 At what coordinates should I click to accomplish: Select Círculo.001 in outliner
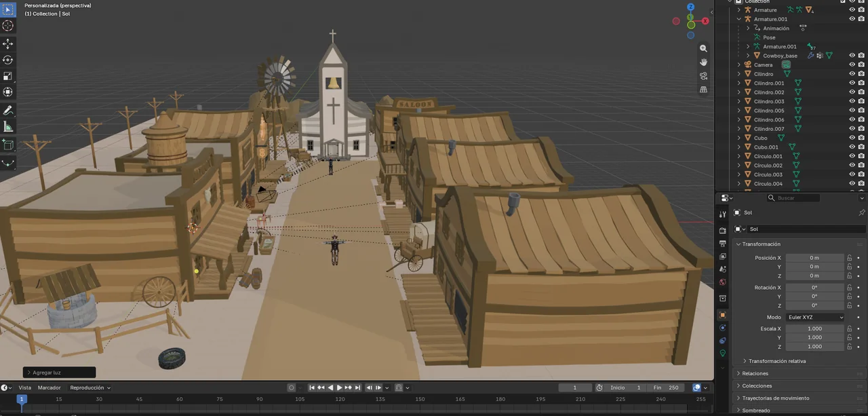(768, 157)
